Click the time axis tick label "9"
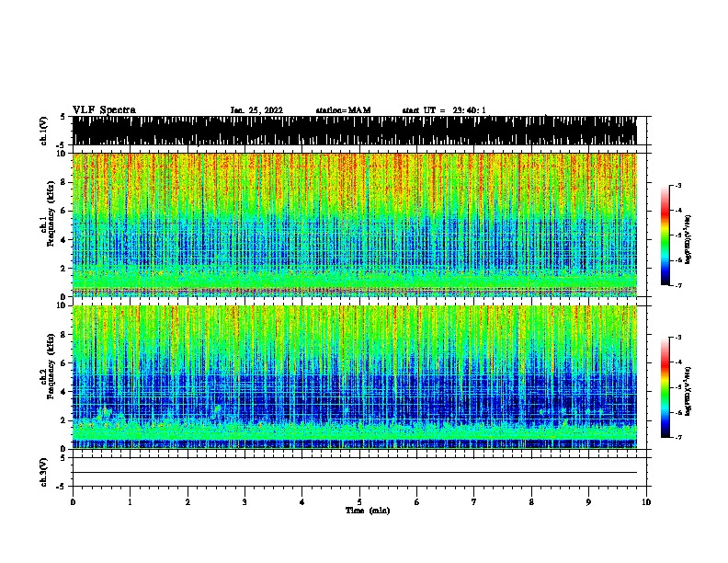This screenshot has height=563, width=728. [x=588, y=502]
